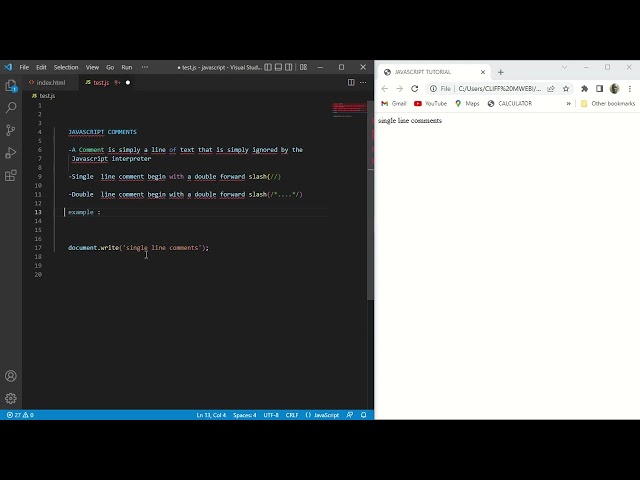Viewport: 640px width, 480px height.
Task: Close the JAVASCRIPT TUTORIAL tab
Action: click(x=483, y=72)
